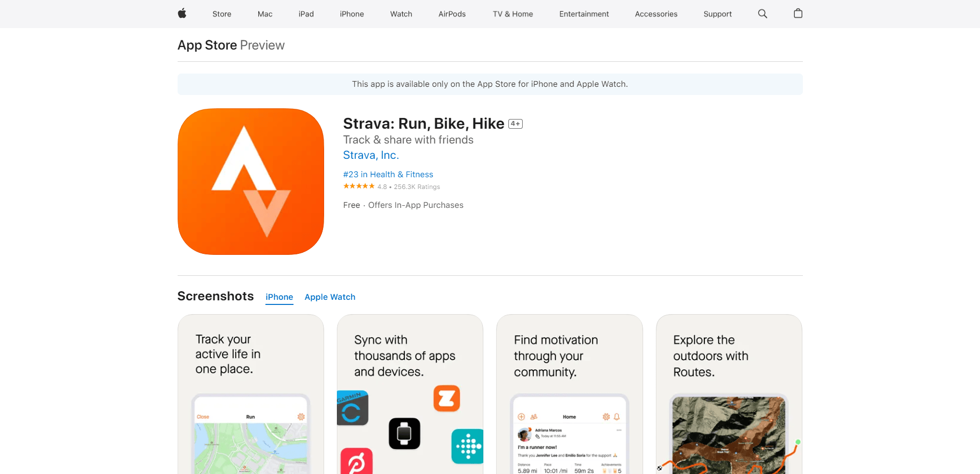The height and width of the screenshot is (474, 980).
Task: Open the iPad menu
Action: point(306,14)
